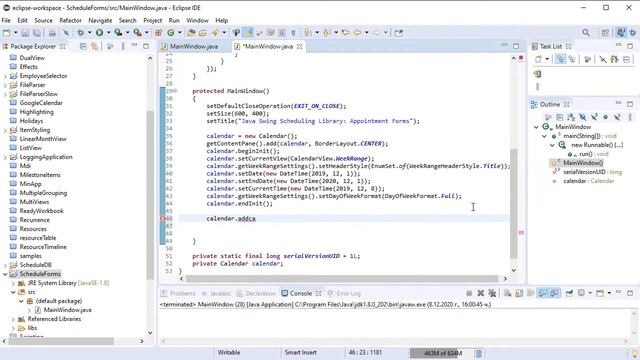Click Collapse All in Package Explorer
Image resolution: width=640 pixels, height=360 pixels.
[83, 46]
